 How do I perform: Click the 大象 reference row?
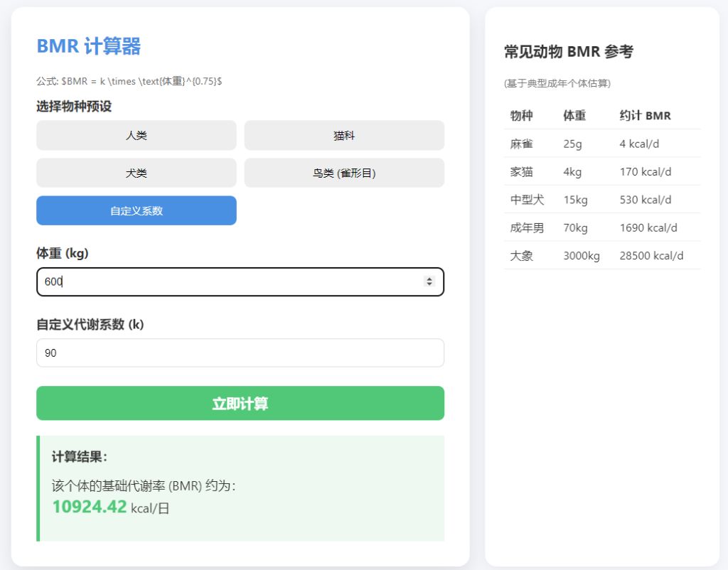601,256
